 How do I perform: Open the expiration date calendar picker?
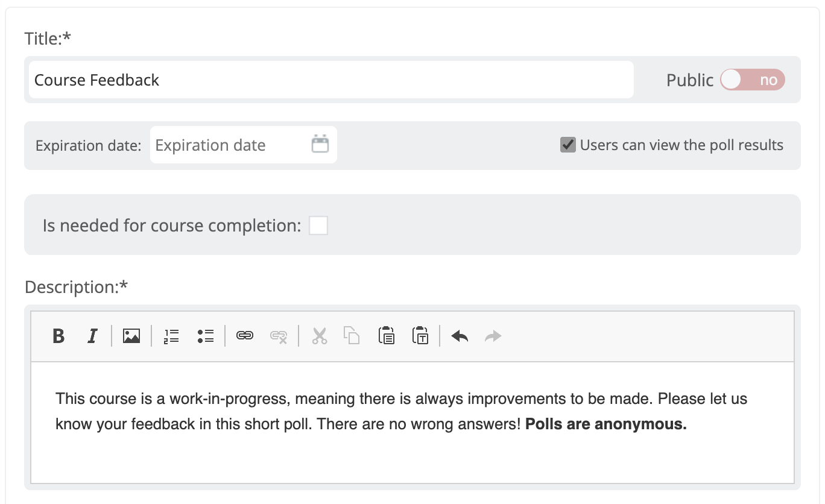pyautogui.click(x=320, y=145)
